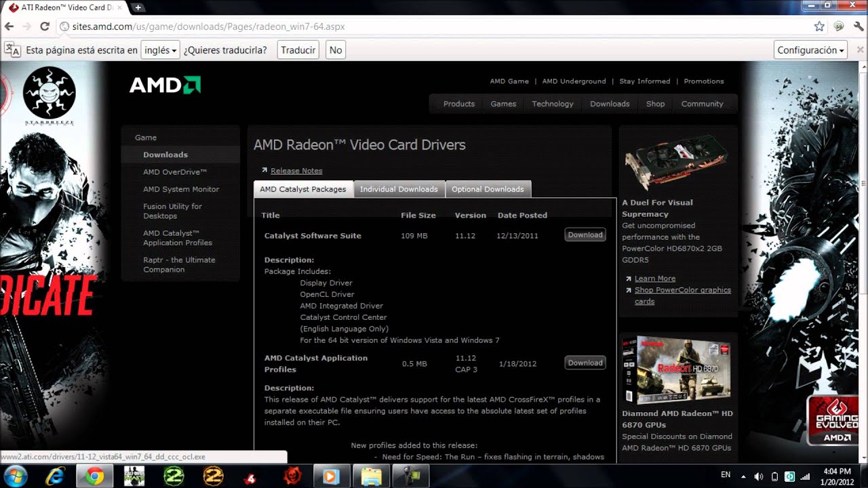Open the Chrome wrench settings menu
The height and width of the screenshot is (488, 868).
tap(857, 26)
